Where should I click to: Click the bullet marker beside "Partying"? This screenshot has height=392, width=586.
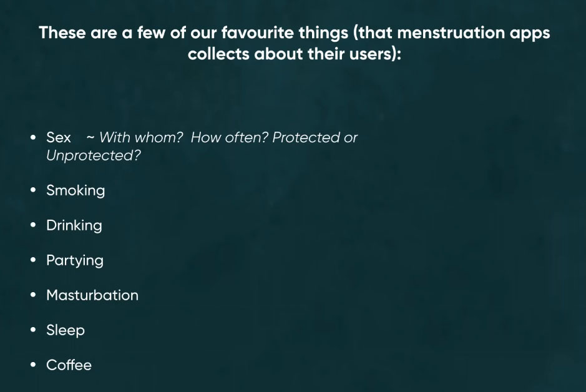(33, 260)
